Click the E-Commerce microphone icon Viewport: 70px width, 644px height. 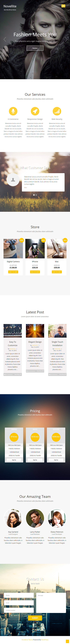(13, 111)
